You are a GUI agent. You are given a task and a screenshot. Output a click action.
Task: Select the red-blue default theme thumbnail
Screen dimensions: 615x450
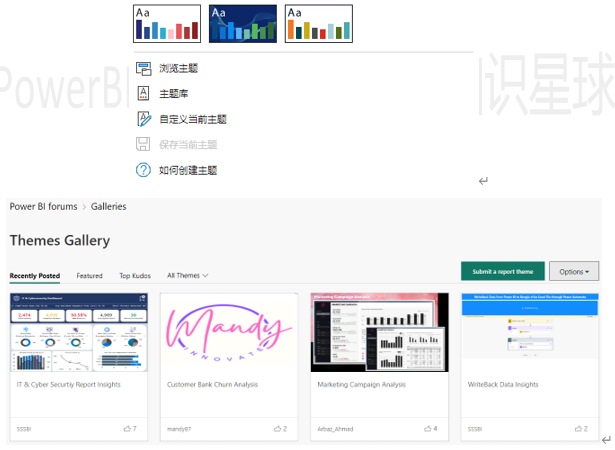point(167,24)
